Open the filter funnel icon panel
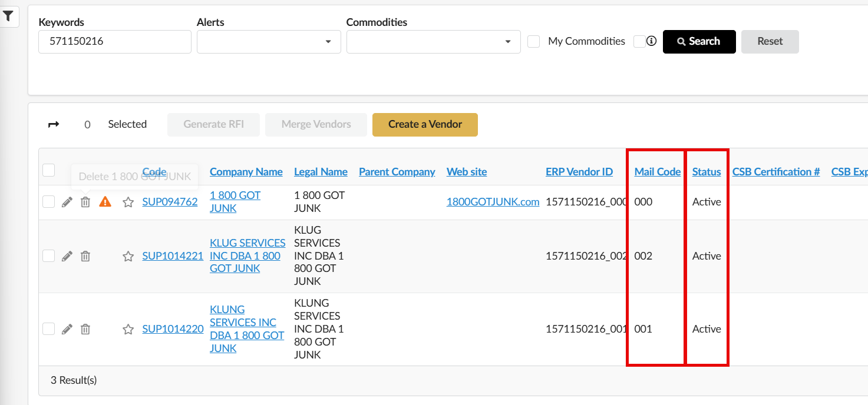 [x=8, y=16]
